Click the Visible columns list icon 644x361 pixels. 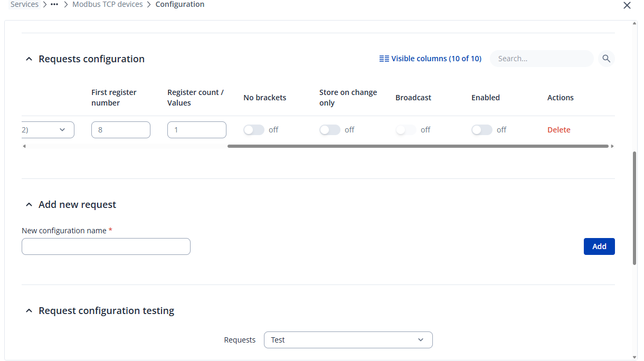[x=384, y=59]
